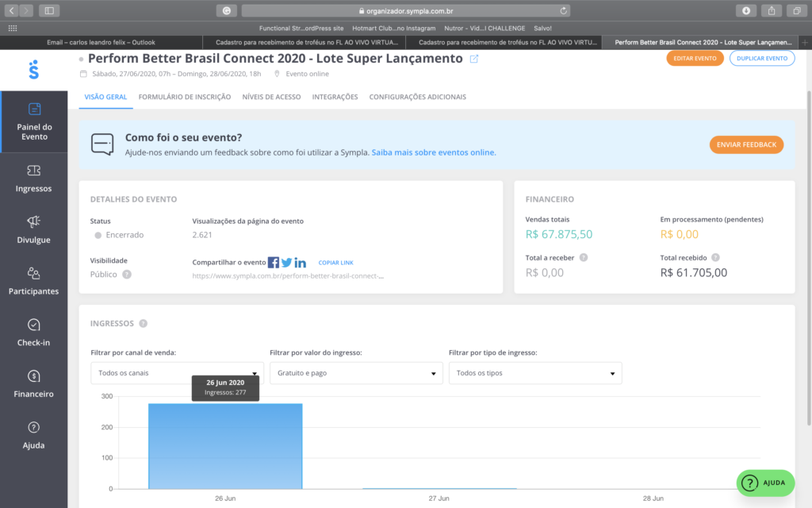Click the Editar Evento button

click(695, 59)
